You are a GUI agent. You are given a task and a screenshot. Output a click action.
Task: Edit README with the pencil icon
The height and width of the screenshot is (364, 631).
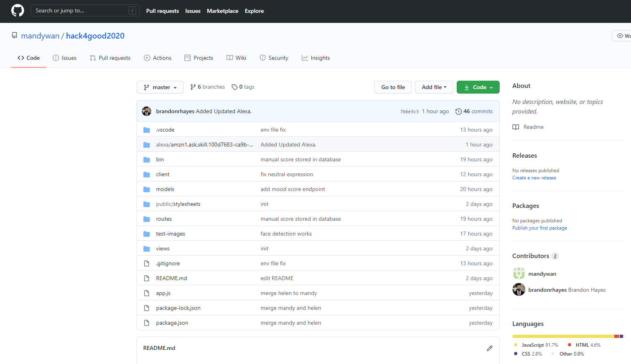pos(489,348)
